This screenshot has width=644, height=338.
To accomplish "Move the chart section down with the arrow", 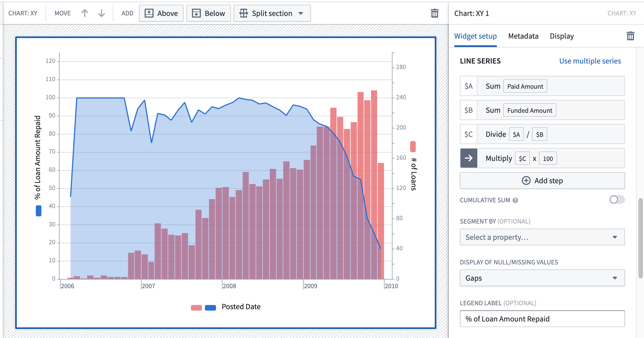I will coord(102,13).
